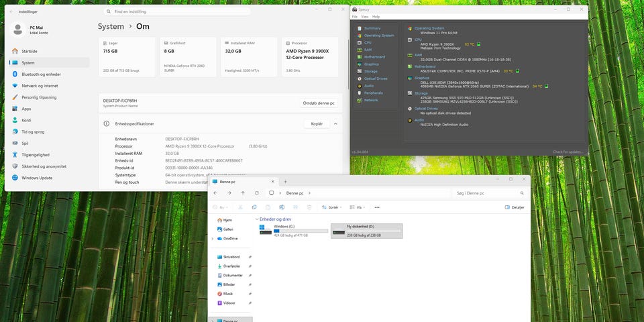Select Graphics in Speccy sidebar
This screenshot has width=644, height=322.
[x=371, y=64]
